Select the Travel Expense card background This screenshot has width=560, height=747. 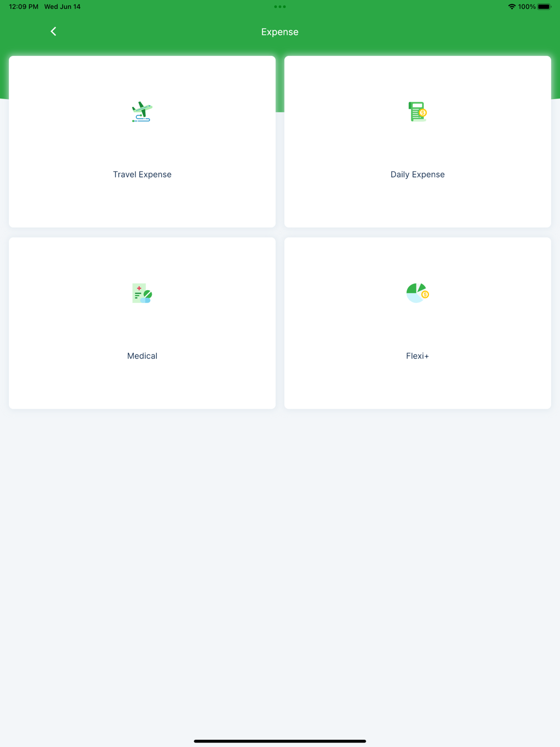(x=142, y=142)
